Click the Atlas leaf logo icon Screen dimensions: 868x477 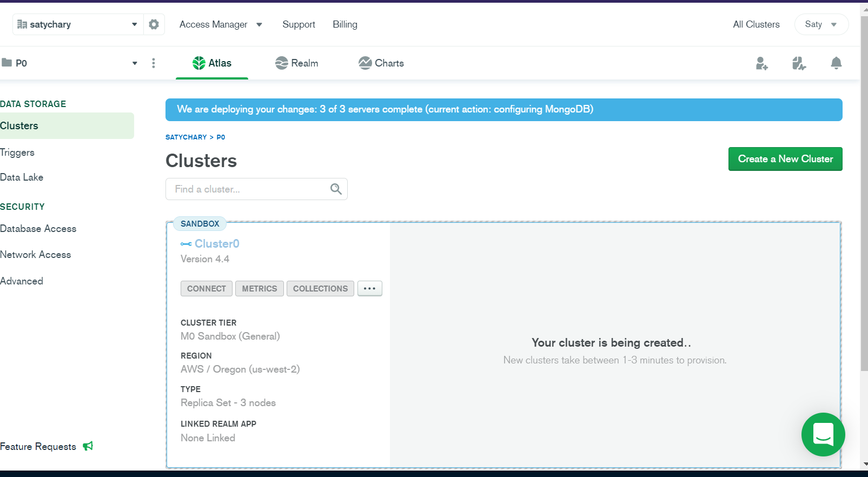199,63
